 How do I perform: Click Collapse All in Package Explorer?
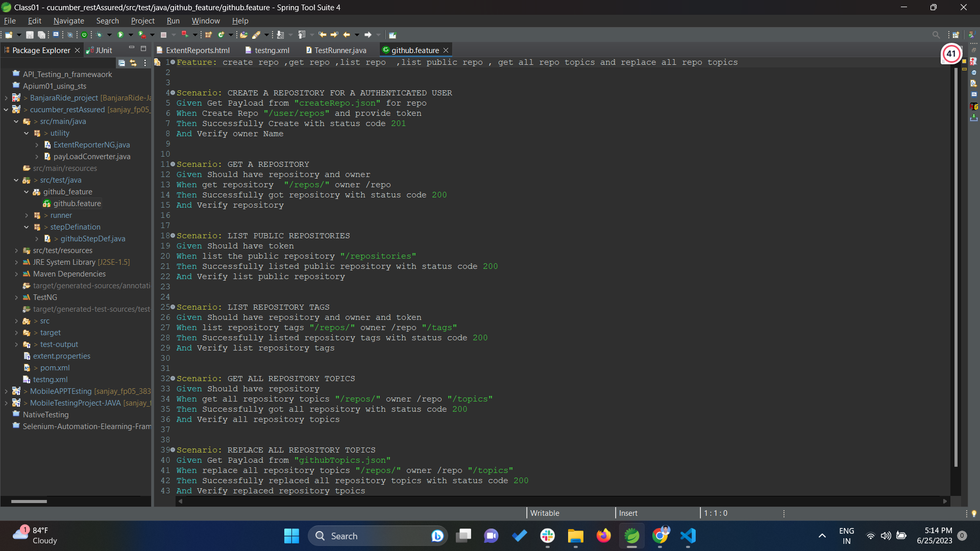click(121, 63)
